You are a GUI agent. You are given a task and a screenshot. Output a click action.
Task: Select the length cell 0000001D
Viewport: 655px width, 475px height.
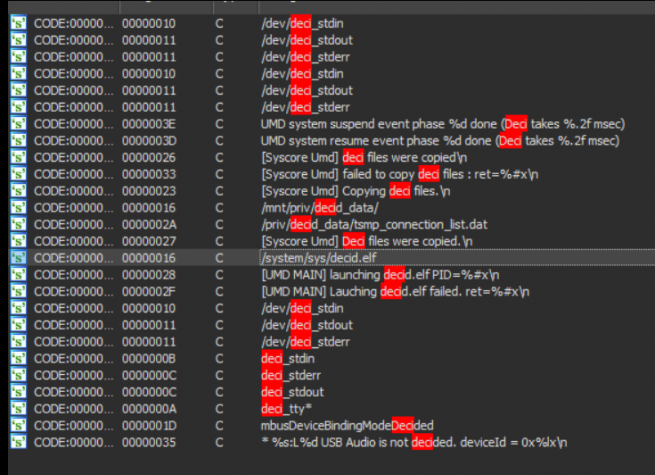pyautogui.click(x=150, y=425)
